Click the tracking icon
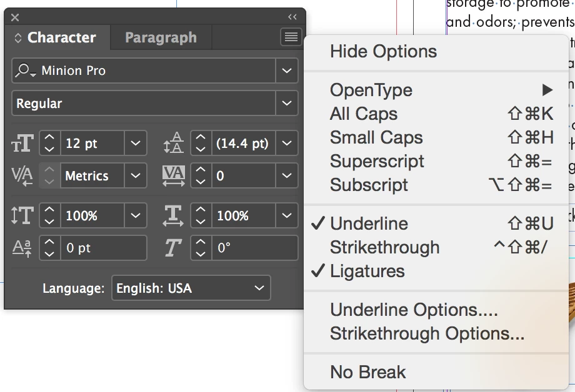This screenshot has width=575, height=392. pos(174,176)
